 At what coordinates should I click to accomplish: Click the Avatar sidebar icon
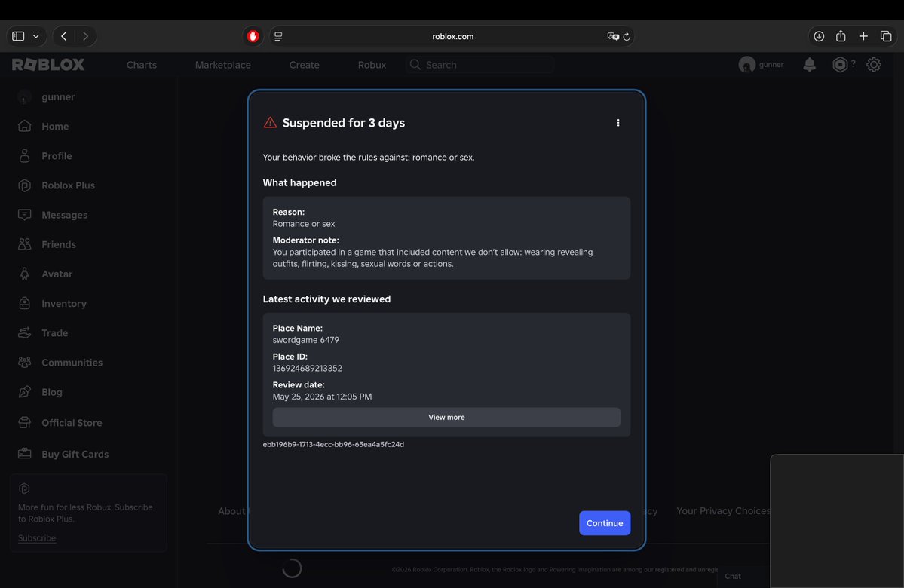click(24, 274)
